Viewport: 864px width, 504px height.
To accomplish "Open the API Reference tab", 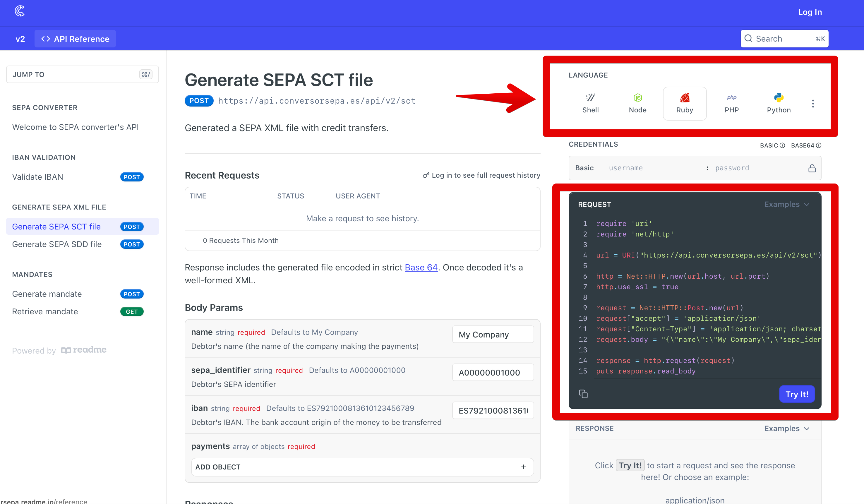I will tap(75, 39).
